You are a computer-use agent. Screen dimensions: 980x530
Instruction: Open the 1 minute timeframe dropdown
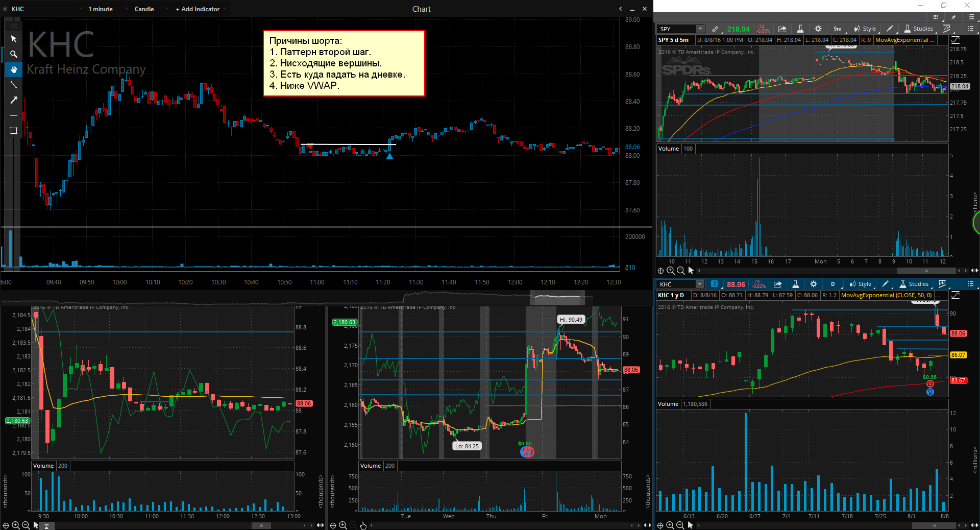(x=101, y=9)
